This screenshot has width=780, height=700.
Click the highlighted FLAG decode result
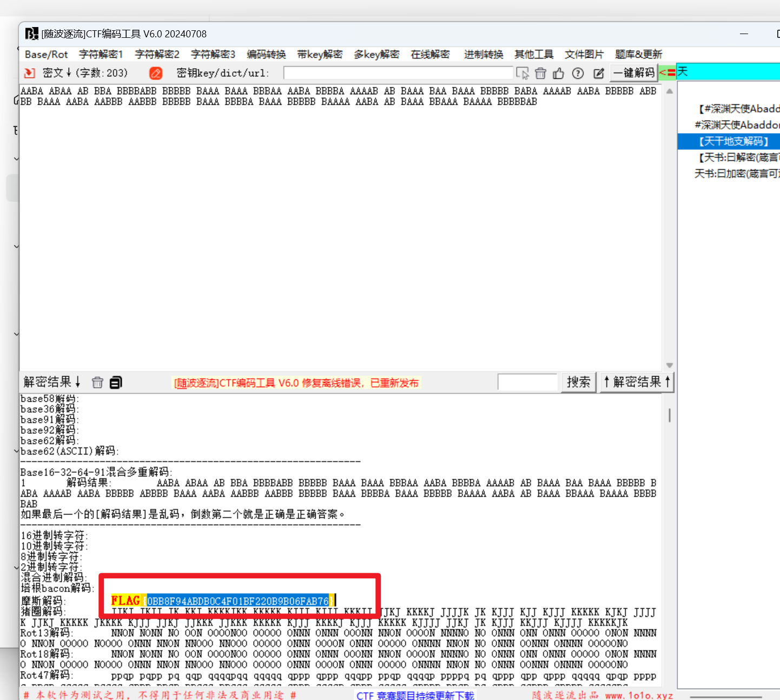pyautogui.click(x=223, y=600)
